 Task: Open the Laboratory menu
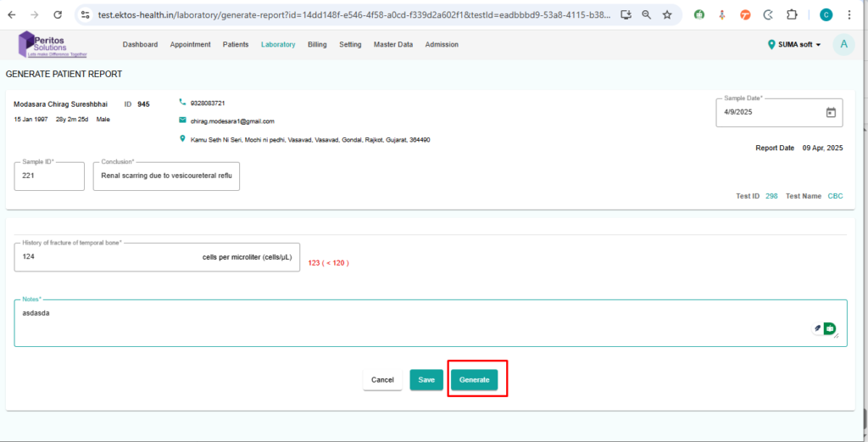coord(278,45)
